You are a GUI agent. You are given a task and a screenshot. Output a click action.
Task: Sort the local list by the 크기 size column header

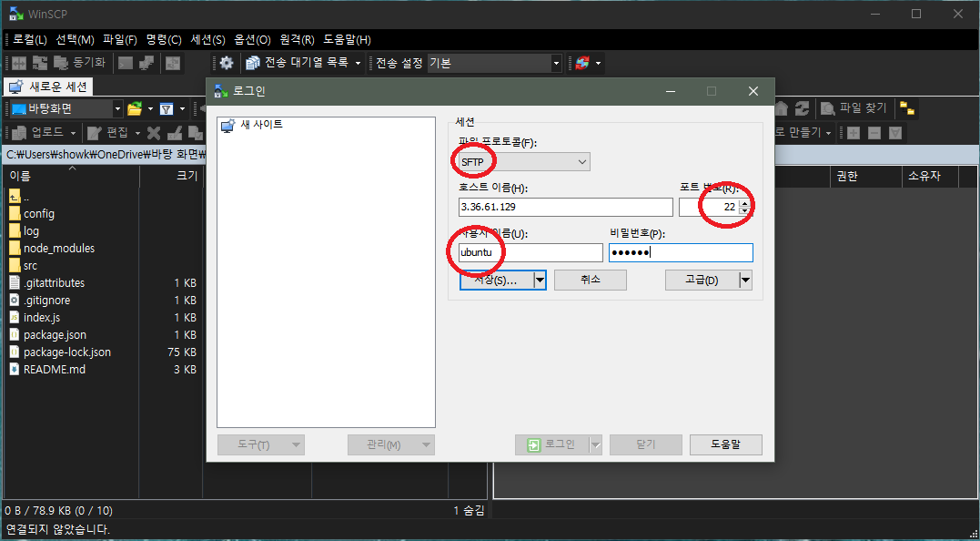tap(172, 177)
